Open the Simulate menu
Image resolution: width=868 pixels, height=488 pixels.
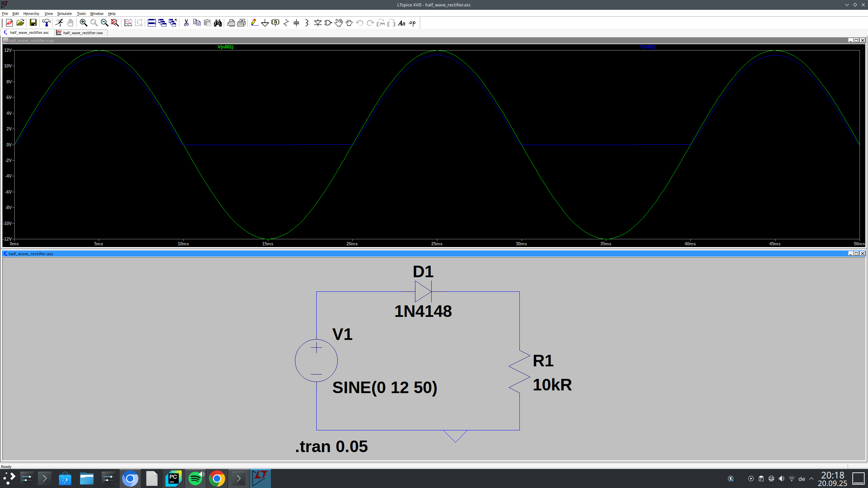click(64, 14)
